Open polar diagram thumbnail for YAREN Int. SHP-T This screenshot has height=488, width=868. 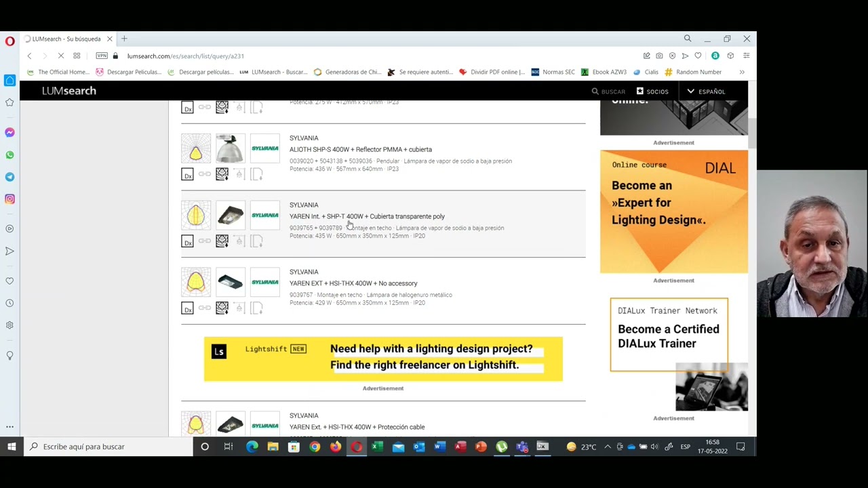tap(196, 216)
